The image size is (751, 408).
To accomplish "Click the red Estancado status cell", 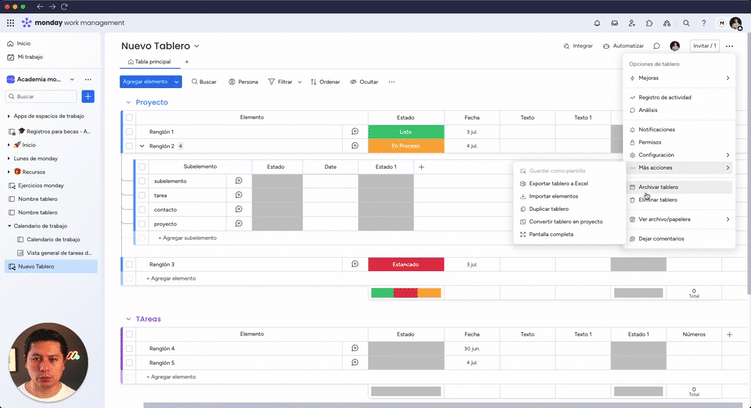I will pos(405,264).
